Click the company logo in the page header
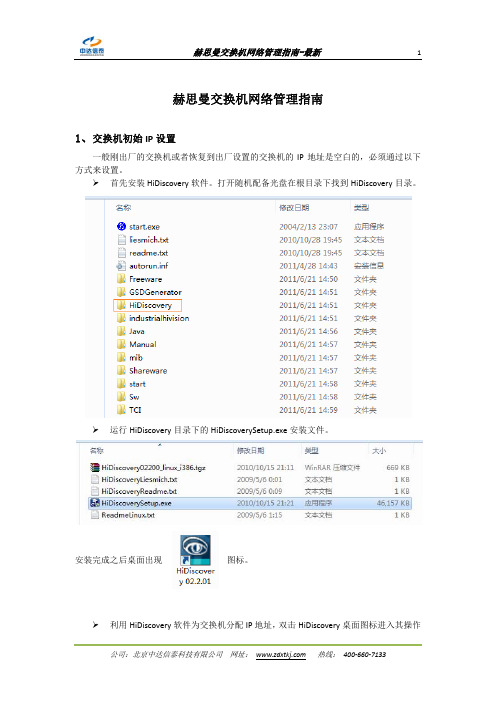Viewport: 496px width, 702px height. (92, 47)
